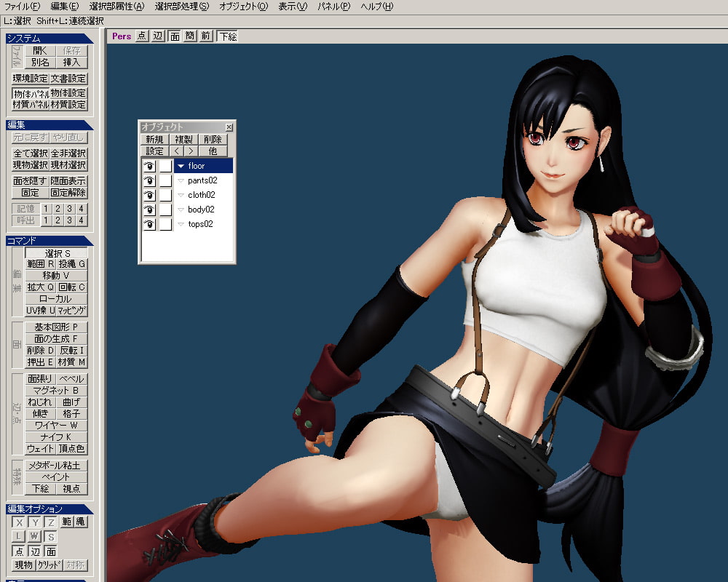Collapse the 編集 panel header
This screenshot has height=582, width=728.
[x=50, y=125]
